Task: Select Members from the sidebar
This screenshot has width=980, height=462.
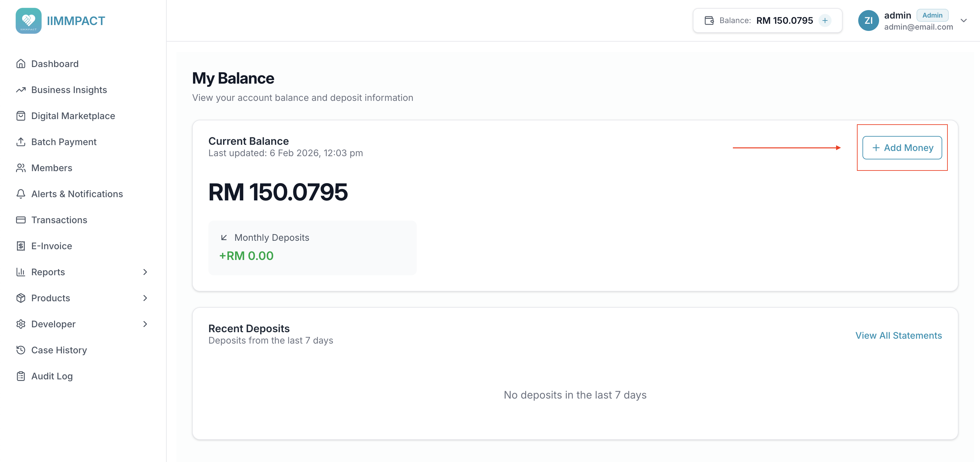Action: pyautogui.click(x=51, y=168)
